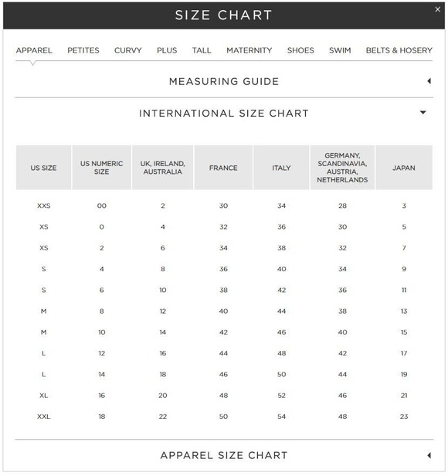448x476 pixels.
Task: Open the Curvy tab
Action: coord(127,50)
